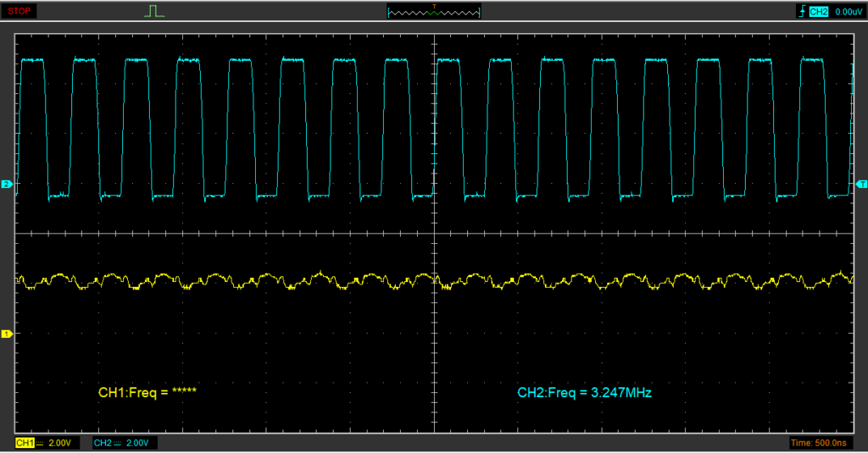Open CH1 2.00V vertical scale setting

[59, 444]
